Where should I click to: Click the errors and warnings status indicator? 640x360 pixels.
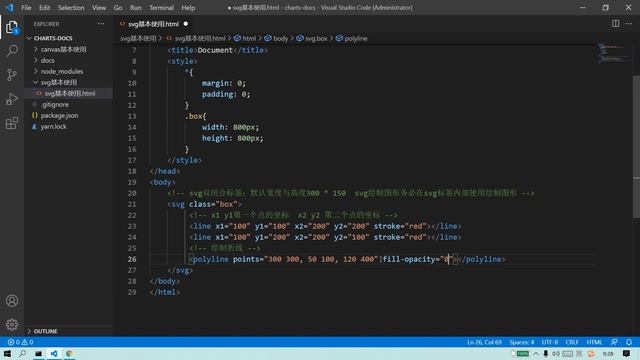click(20, 342)
